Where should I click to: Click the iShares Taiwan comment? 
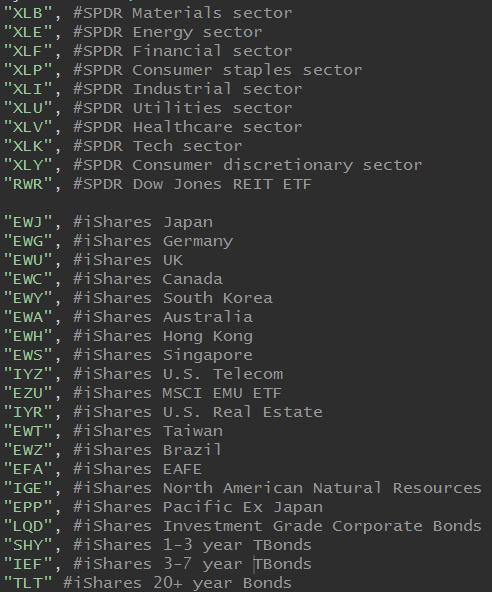click(x=148, y=431)
